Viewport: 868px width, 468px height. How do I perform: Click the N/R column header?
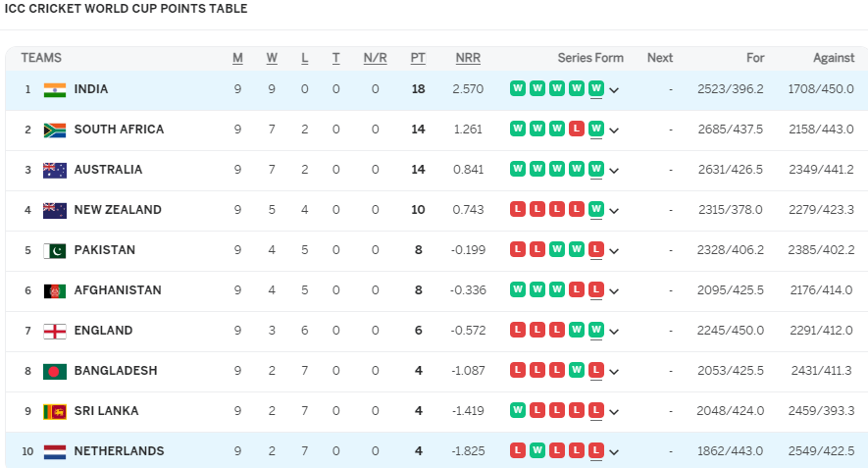375,58
